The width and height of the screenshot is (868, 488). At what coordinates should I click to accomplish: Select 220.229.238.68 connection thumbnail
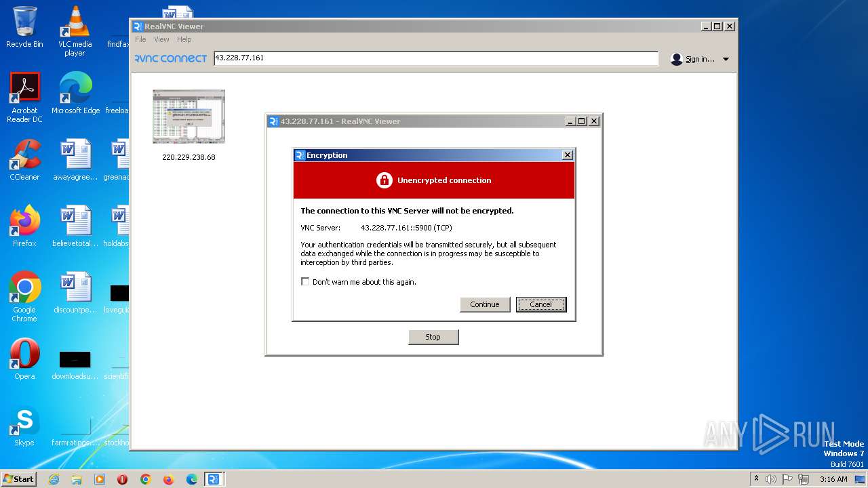tap(189, 117)
